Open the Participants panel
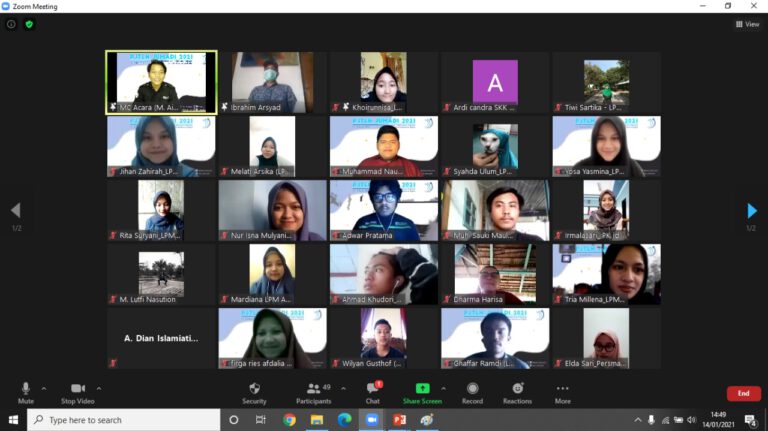 (x=313, y=390)
